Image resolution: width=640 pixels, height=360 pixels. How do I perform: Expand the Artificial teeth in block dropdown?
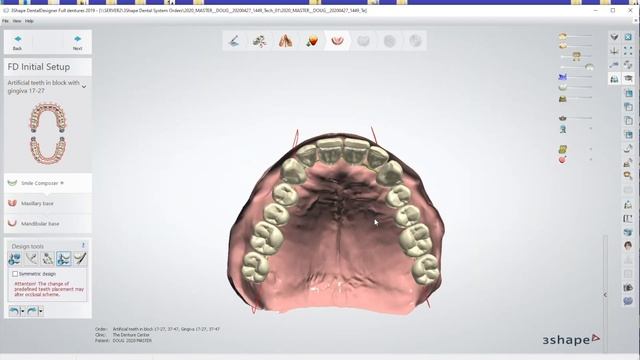coord(84,87)
